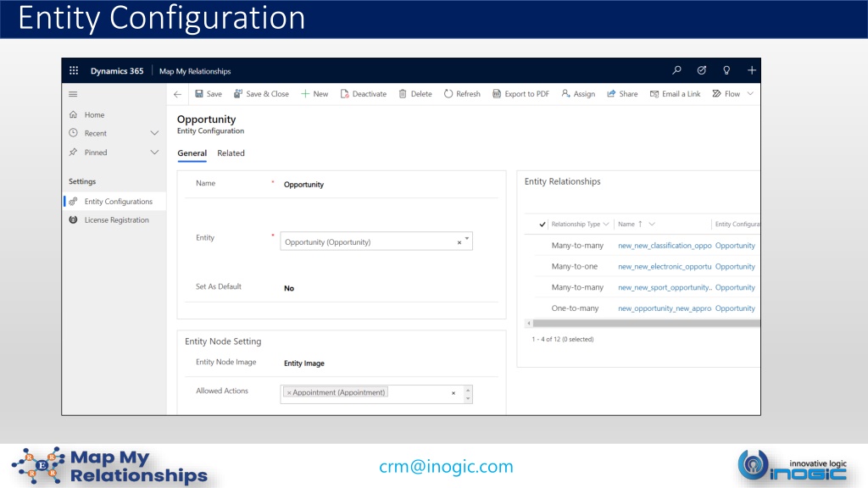Open the Entity combo box dropdown arrow

[467, 238]
